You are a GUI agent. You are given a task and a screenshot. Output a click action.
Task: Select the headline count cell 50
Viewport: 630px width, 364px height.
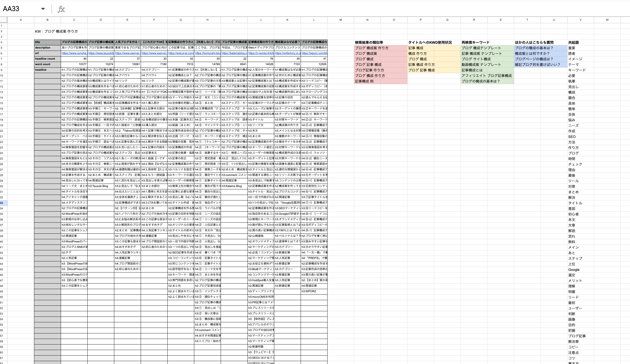click(207, 59)
